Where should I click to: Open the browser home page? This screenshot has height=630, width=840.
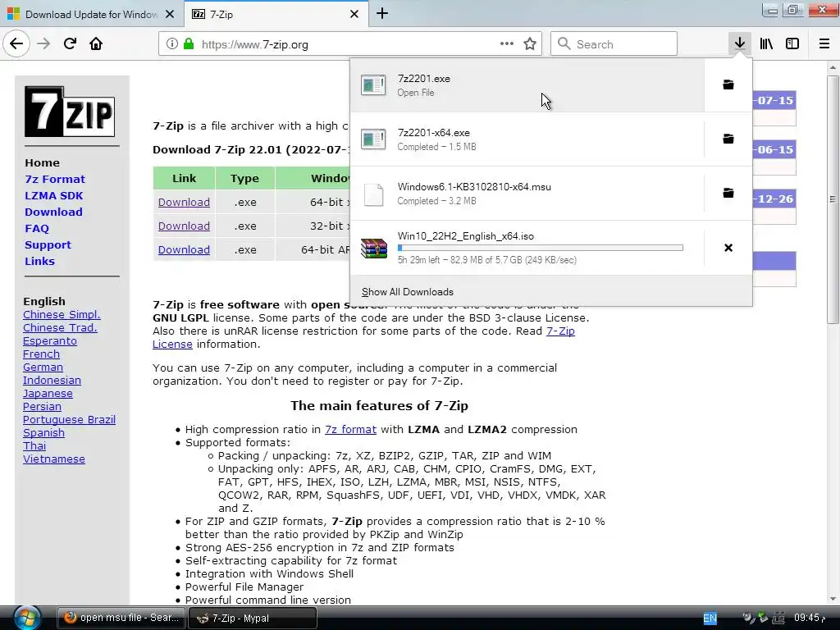click(x=96, y=44)
